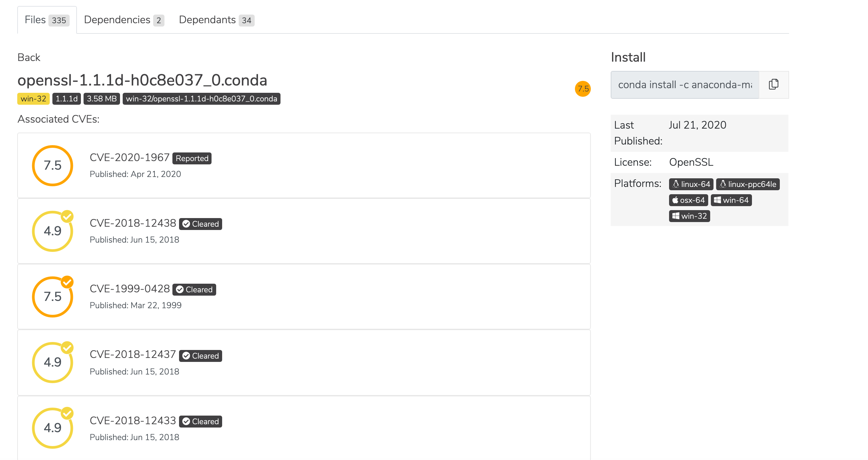Click the 4.9 score circle for CVE-2018-12433
Viewport: 868px width, 460px height.
[53, 428]
